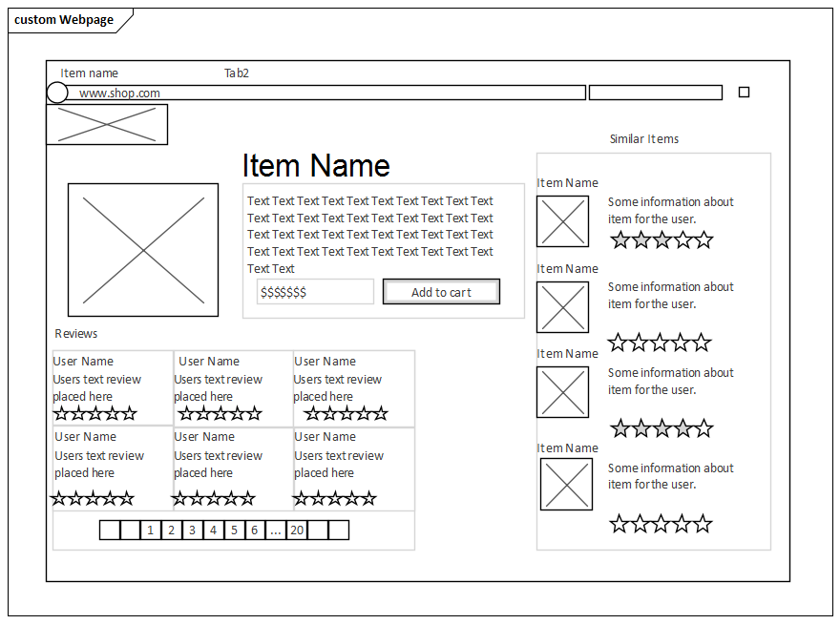Click the star rating in the middle top user review
Image resolution: width=840 pixels, height=624 pixels.
(x=218, y=413)
